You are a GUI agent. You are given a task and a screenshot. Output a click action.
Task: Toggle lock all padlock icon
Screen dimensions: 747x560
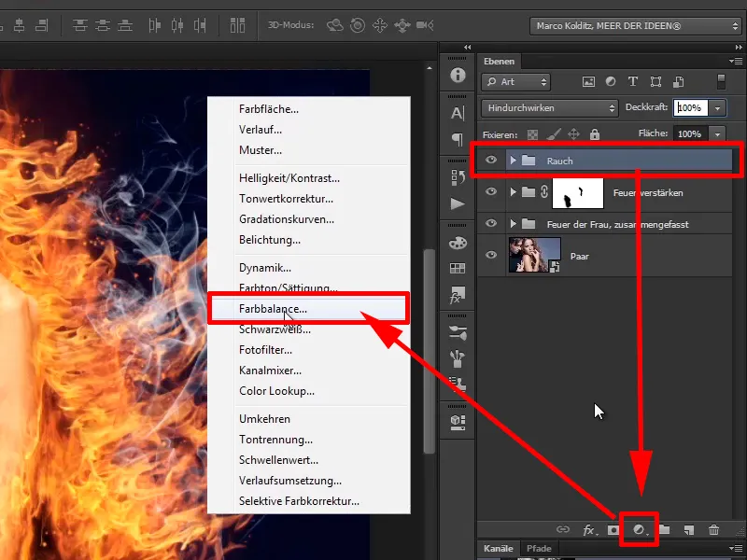pyautogui.click(x=595, y=134)
